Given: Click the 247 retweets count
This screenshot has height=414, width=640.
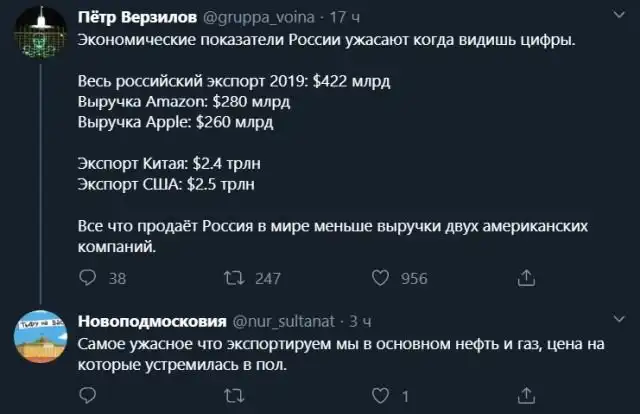Looking at the screenshot, I should coord(267,279).
